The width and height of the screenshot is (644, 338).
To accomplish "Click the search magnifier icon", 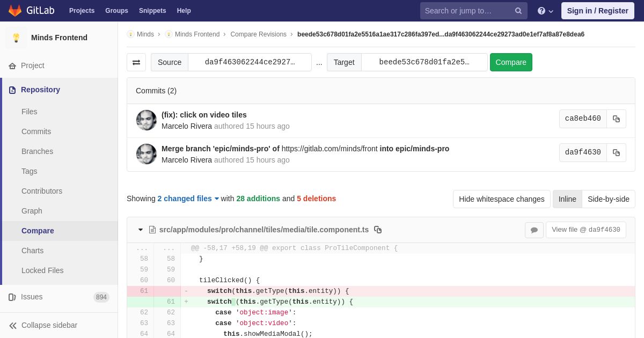I will coord(518,11).
